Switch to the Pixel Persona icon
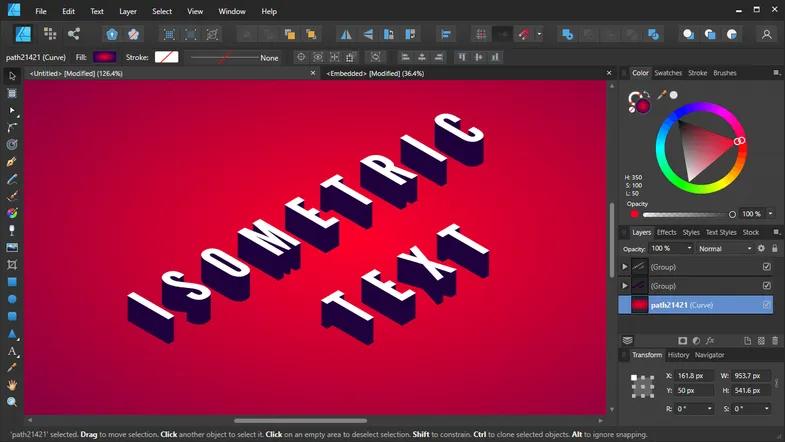 click(50, 34)
